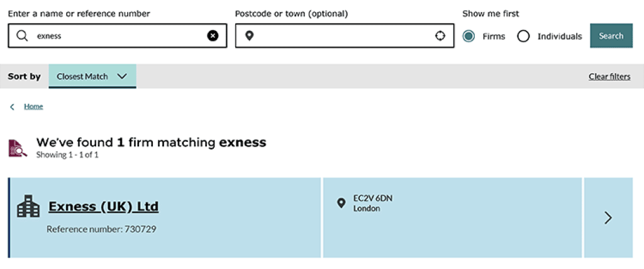The height and width of the screenshot is (269, 644).
Task: Go to the Home breadcrumb link
Action: (33, 106)
